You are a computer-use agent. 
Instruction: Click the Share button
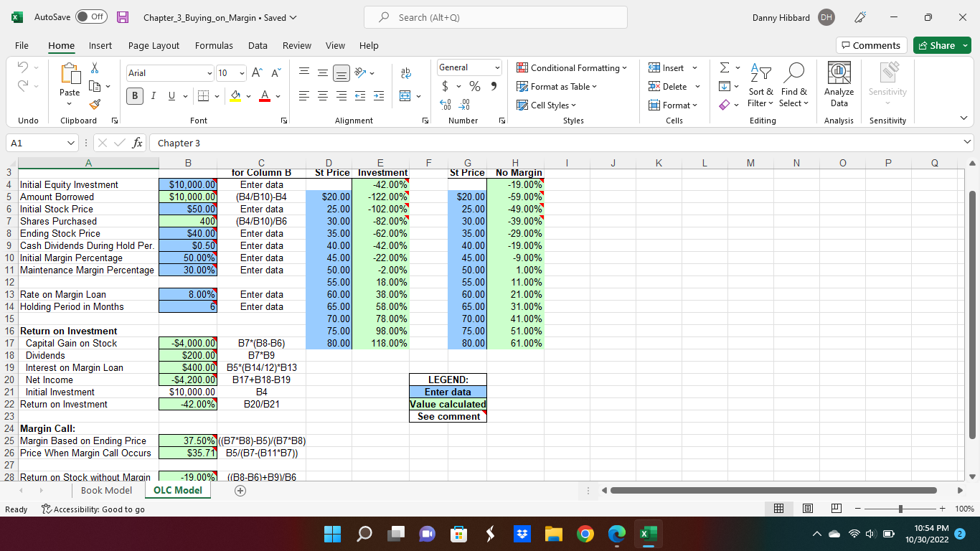941,44
